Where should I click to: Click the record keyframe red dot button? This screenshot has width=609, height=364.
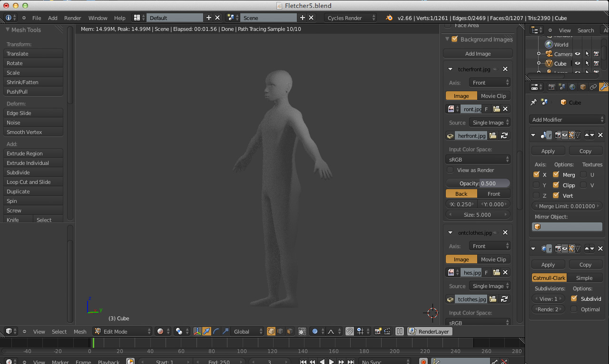coord(423,362)
